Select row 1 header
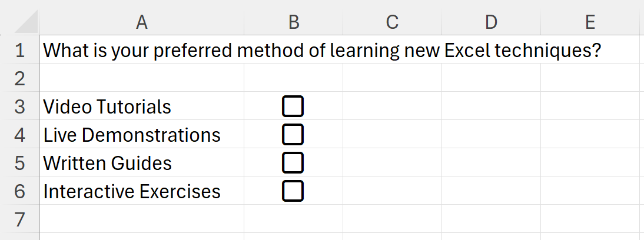The image size is (644, 240). (19, 50)
